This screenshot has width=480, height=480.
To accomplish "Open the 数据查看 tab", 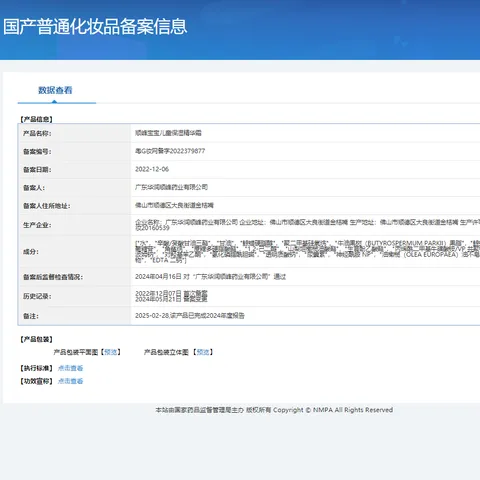I will (x=55, y=90).
